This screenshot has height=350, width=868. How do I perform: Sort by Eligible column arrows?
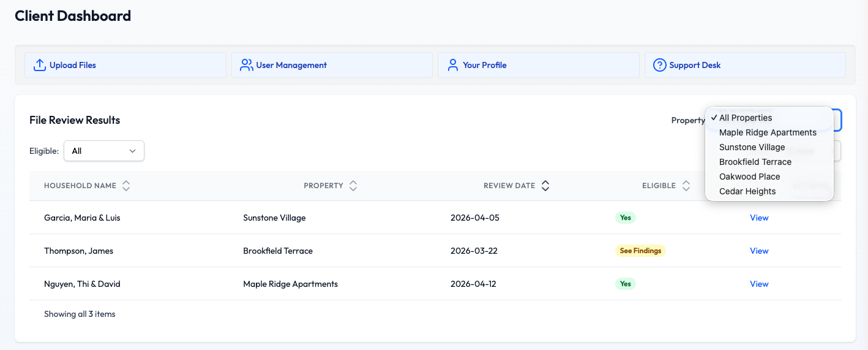686,186
